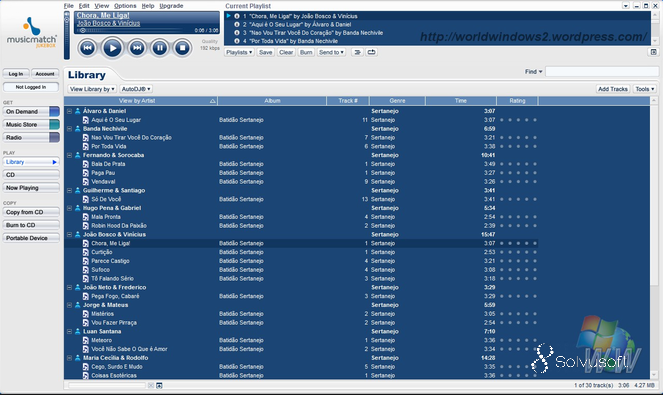663x395 pixels.
Task: Open the View Library by dropdown
Action: 92,89
